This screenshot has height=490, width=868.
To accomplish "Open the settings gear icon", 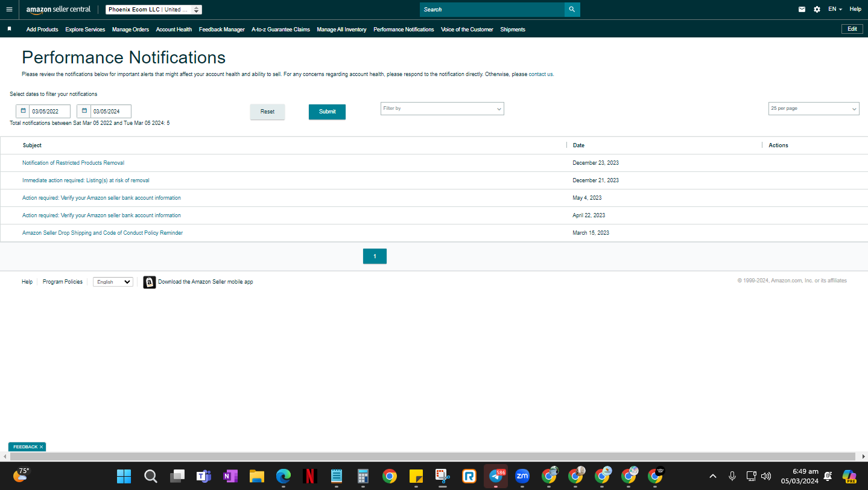I will pos(817,10).
